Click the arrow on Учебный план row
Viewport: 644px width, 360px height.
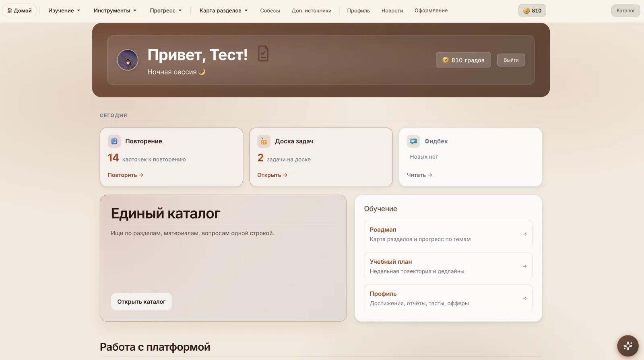(524, 266)
